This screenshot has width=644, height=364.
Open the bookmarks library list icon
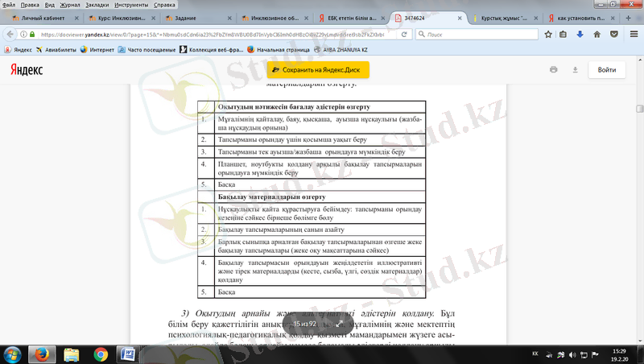point(564,35)
